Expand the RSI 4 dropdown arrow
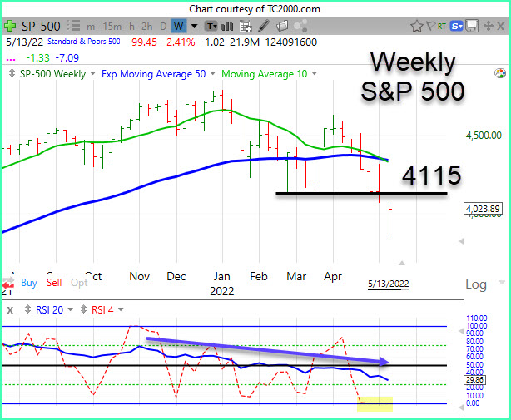 121,309
